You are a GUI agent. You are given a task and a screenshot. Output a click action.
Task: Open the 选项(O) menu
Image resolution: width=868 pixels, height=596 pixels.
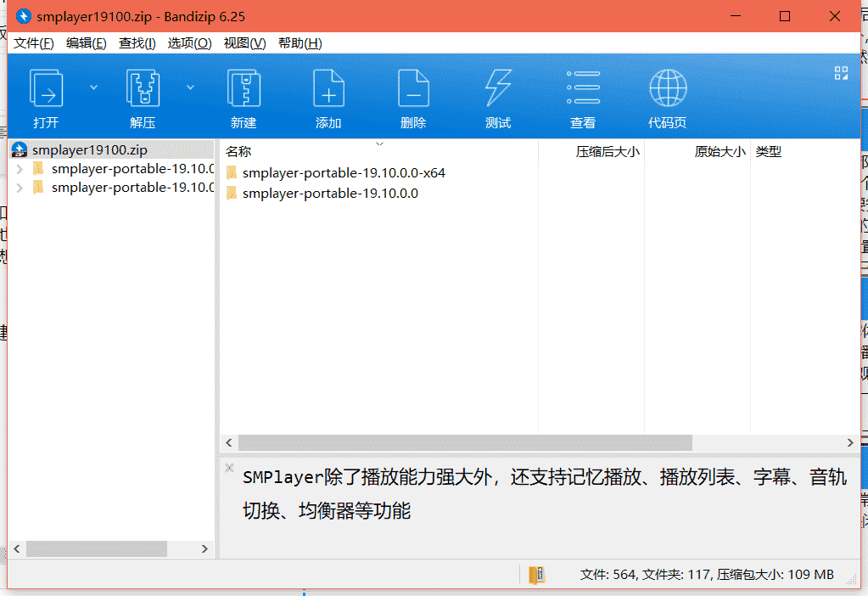pyautogui.click(x=189, y=43)
